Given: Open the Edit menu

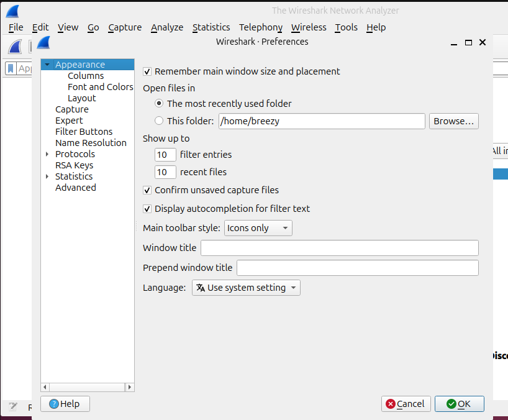Looking at the screenshot, I should [x=40, y=27].
